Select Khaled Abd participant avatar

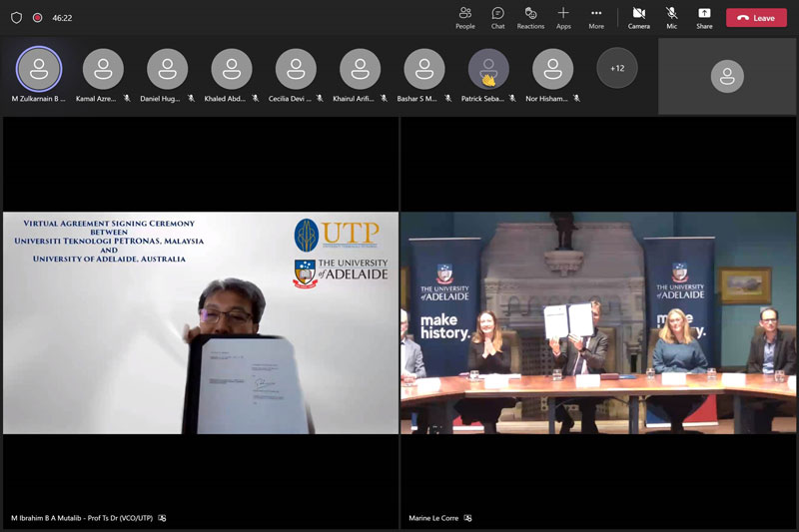(232, 69)
